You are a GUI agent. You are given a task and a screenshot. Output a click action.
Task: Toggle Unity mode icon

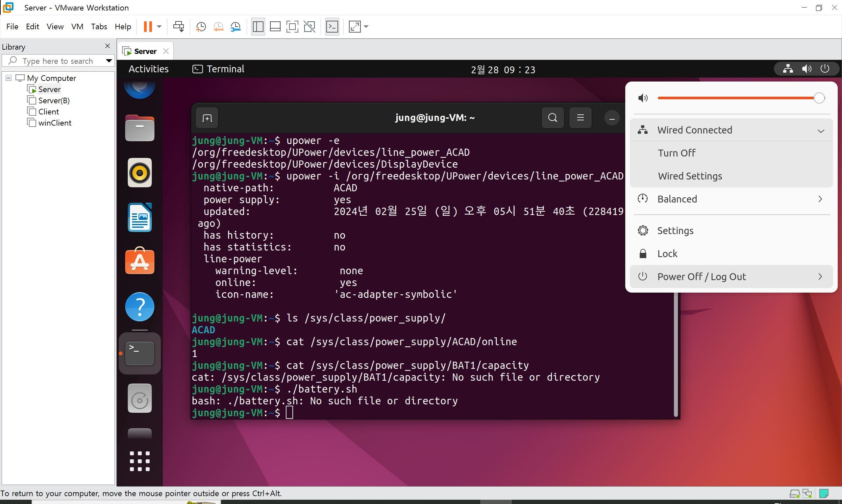coord(310,27)
